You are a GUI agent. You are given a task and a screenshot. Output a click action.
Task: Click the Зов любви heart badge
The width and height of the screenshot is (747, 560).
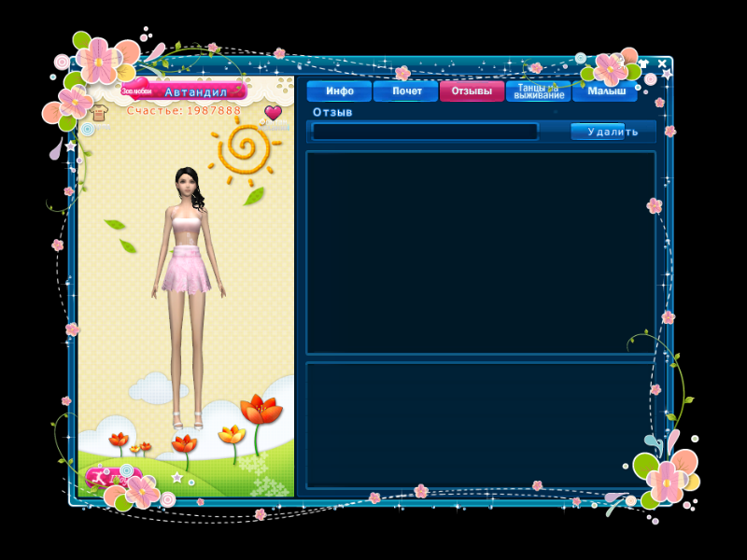(136, 90)
